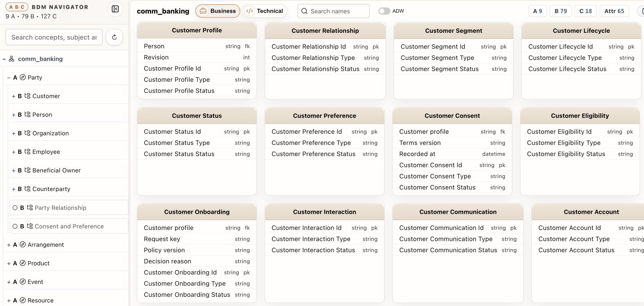Select the Customer Lifecycle card header

581,31
